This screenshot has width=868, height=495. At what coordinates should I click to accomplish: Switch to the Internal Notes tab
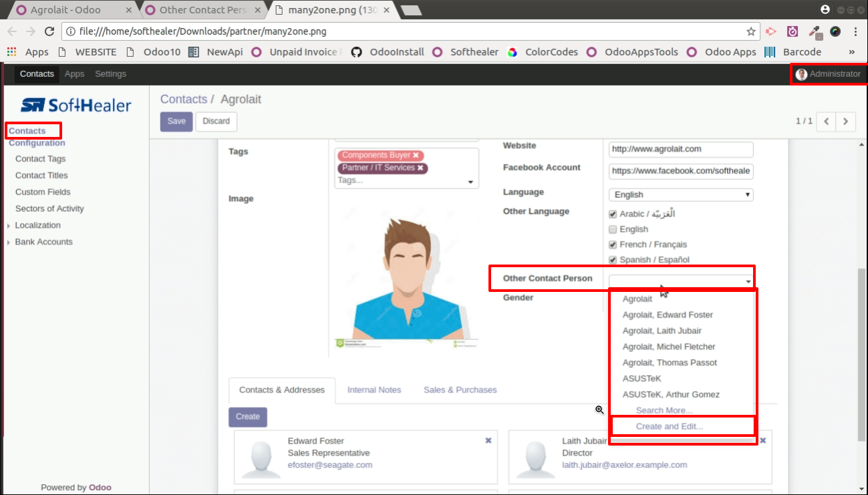pyautogui.click(x=374, y=390)
